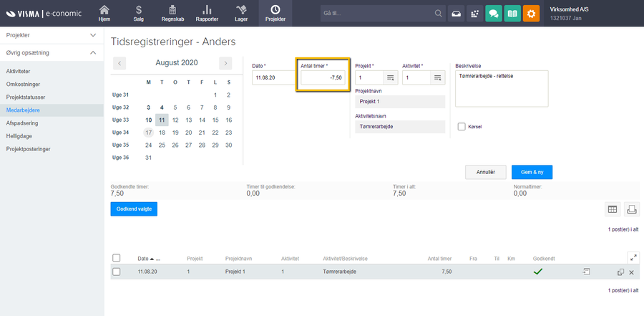Check the select-all header checkbox
644x316 pixels.
(x=117, y=258)
